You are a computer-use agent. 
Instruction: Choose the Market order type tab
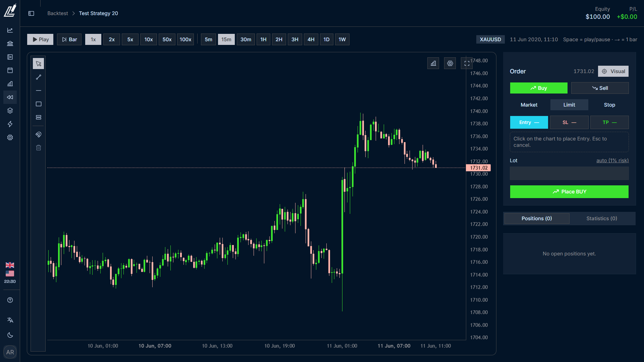tap(529, 105)
